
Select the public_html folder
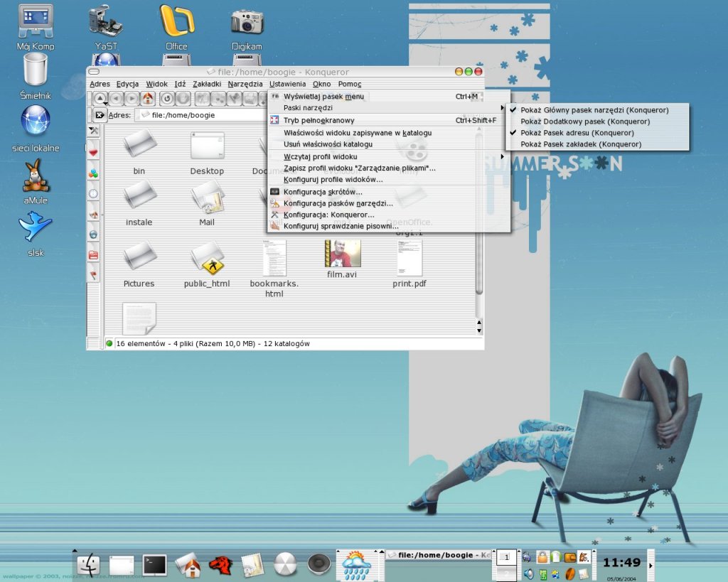tap(207, 264)
